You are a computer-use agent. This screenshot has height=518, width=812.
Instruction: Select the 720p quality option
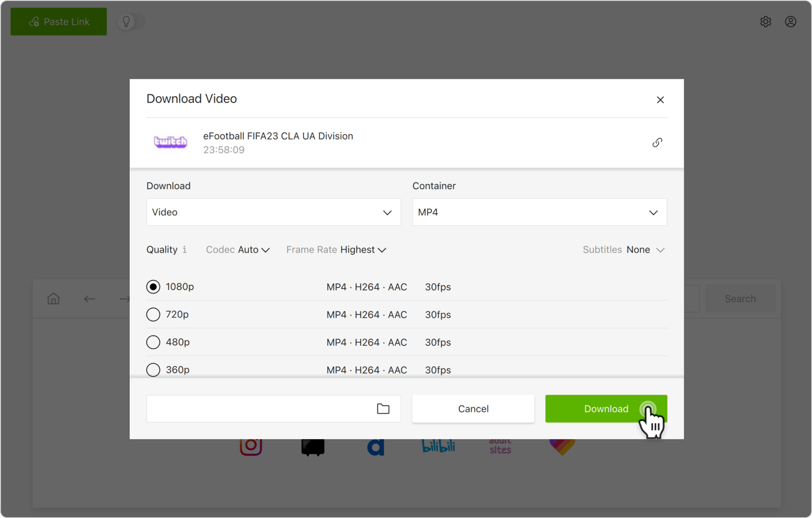pos(153,314)
